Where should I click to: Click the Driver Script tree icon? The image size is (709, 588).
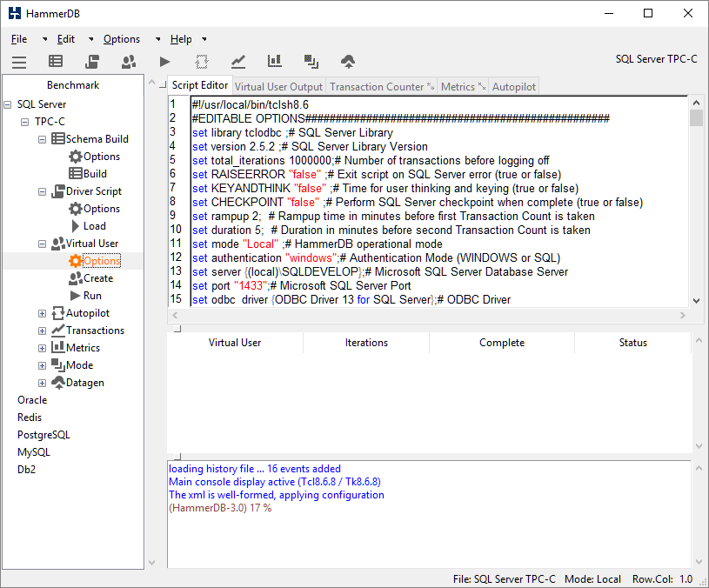pyautogui.click(x=58, y=191)
